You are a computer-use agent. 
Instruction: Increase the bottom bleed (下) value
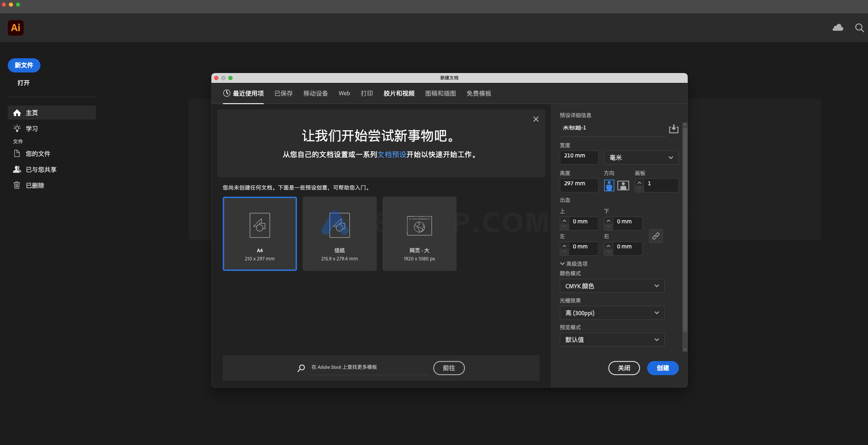point(609,221)
